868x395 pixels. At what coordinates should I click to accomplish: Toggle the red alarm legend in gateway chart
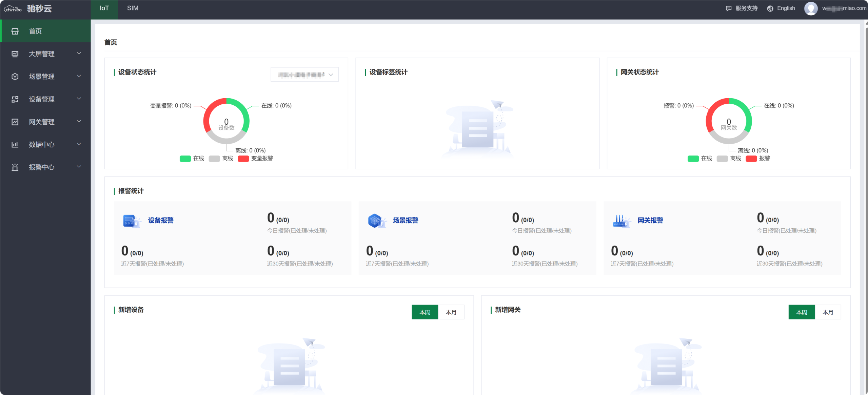pyautogui.click(x=751, y=159)
